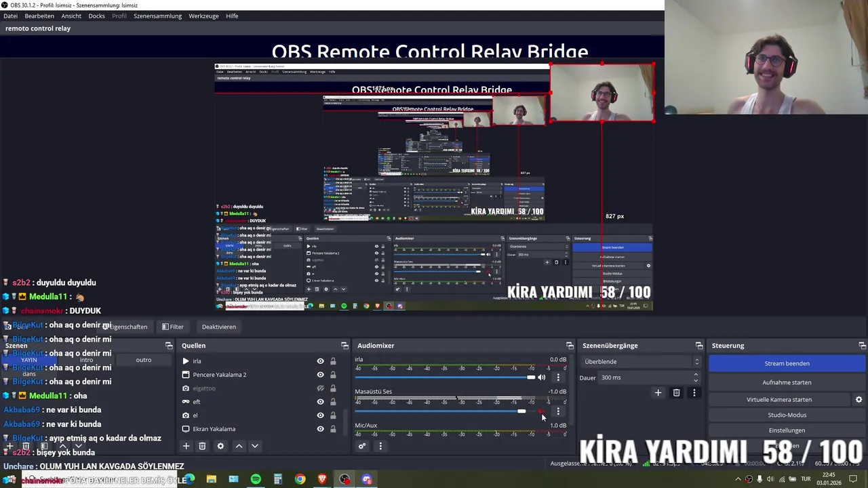The height and width of the screenshot is (488, 868).
Task: Open Brave browser from the taskbar
Action: click(322, 479)
